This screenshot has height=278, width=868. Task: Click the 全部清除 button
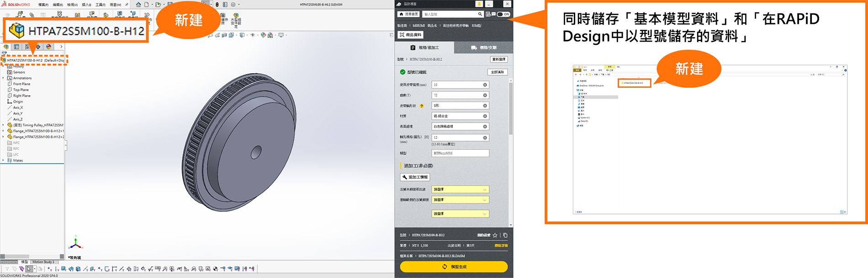coord(497,72)
